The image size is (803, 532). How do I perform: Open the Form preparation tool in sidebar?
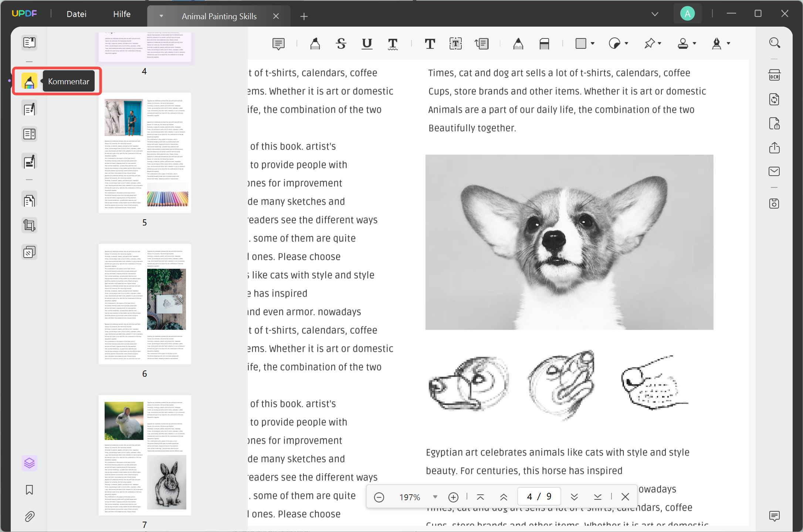click(29, 134)
